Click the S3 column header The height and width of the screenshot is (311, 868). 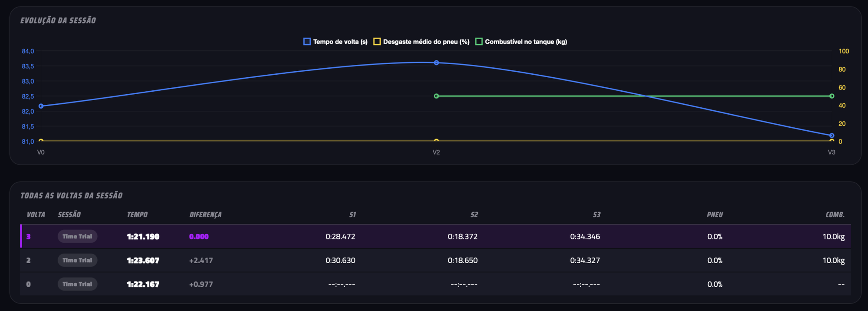click(596, 215)
